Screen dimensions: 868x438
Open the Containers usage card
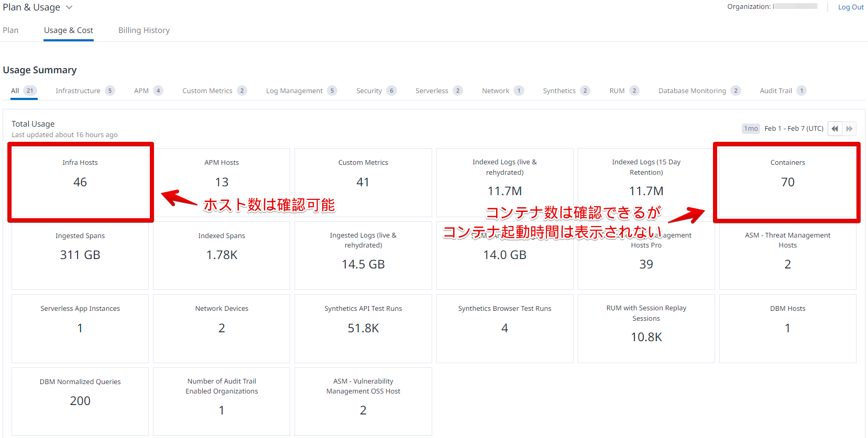pyautogui.click(x=788, y=182)
